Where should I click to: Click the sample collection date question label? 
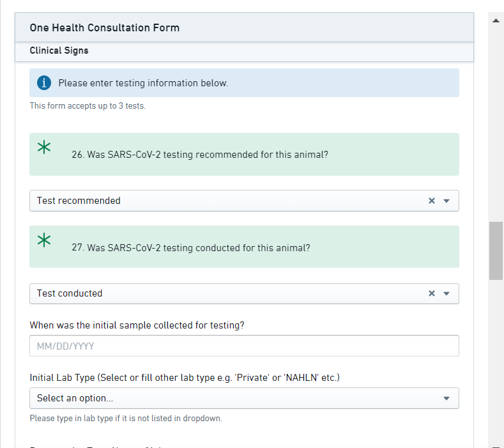click(137, 325)
